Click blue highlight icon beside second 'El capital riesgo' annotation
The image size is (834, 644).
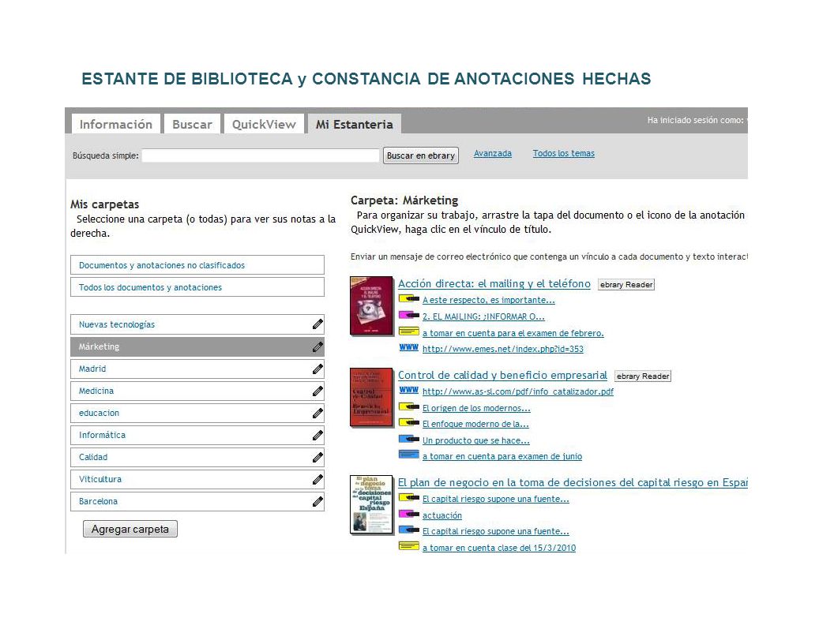pos(409,530)
